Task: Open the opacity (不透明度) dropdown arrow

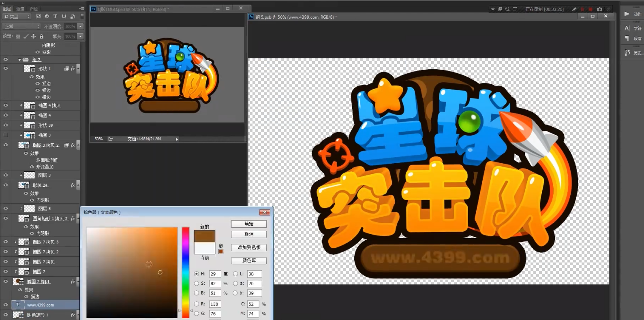Action: [x=80, y=26]
